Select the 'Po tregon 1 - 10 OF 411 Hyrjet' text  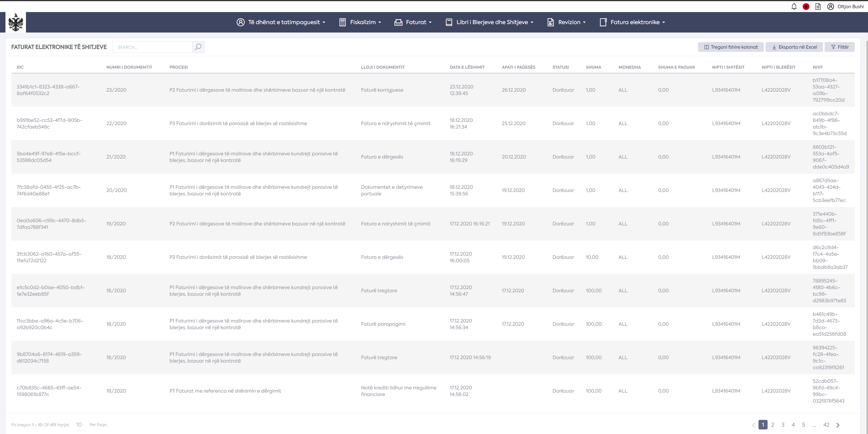coord(40,425)
